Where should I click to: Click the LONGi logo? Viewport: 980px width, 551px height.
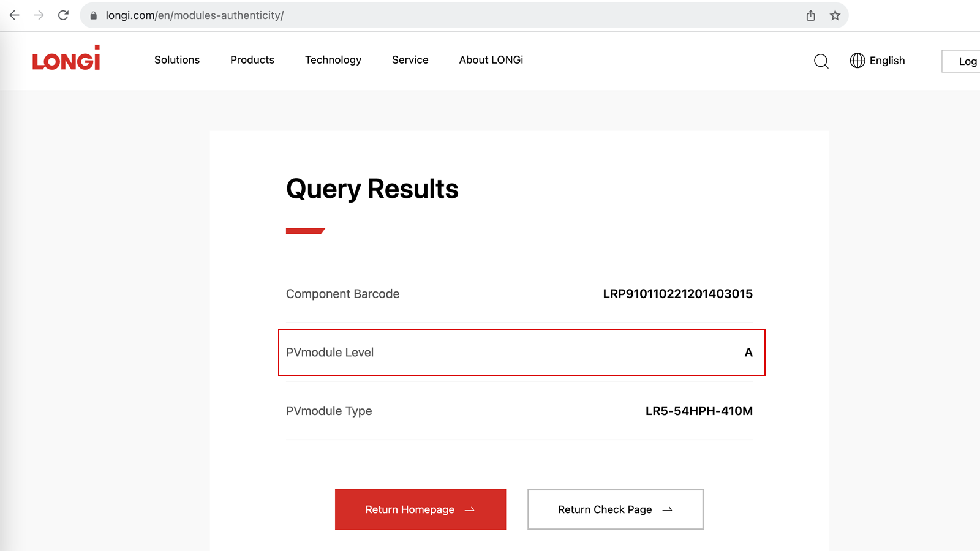[x=66, y=58]
